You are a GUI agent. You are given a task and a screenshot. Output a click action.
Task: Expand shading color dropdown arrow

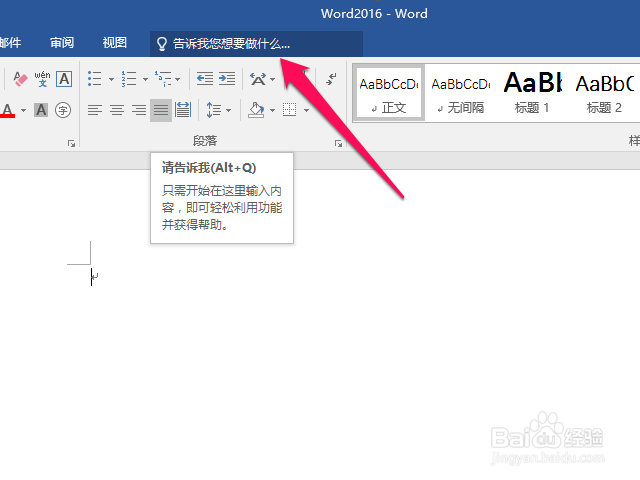coord(272,110)
